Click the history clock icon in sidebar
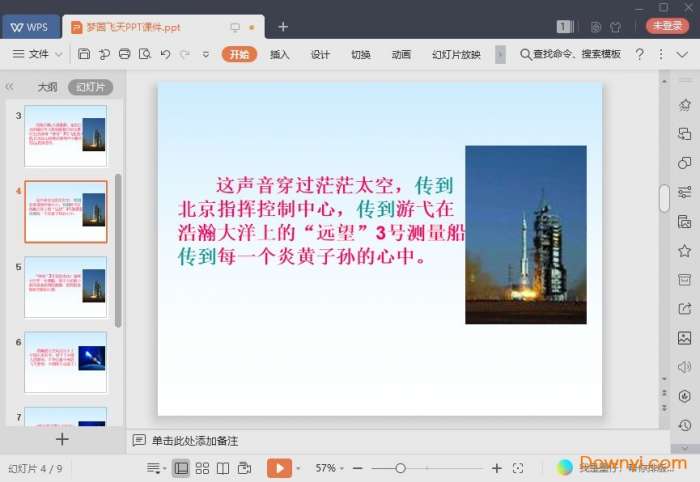The width and height of the screenshot is (700, 482). [684, 425]
